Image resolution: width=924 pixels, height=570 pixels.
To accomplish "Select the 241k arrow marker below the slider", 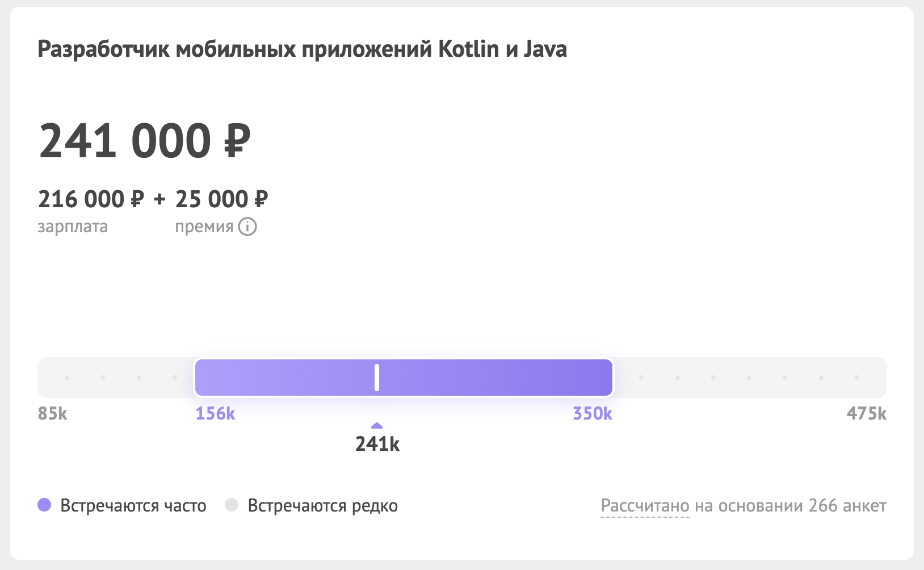I will click(x=376, y=425).
